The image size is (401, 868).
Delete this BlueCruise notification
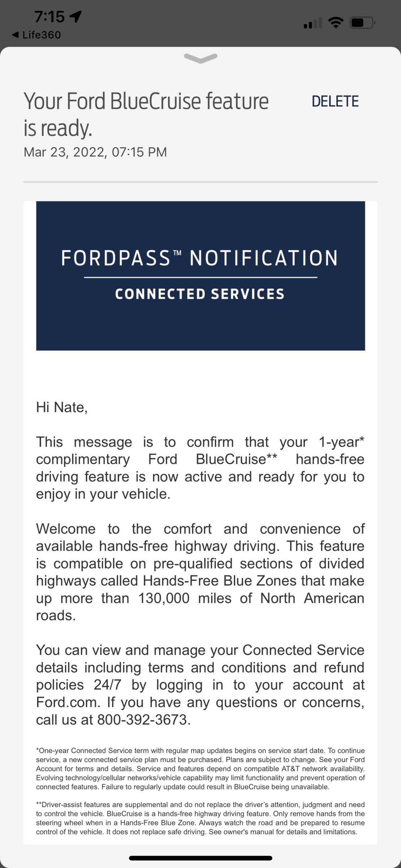tap(335, 102)
